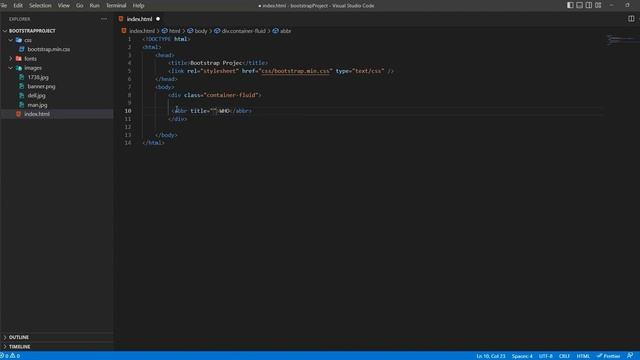This screenshot has width=640, height=360.
Task: Click the fonts folder icon
Action: (x=19, y=59)
